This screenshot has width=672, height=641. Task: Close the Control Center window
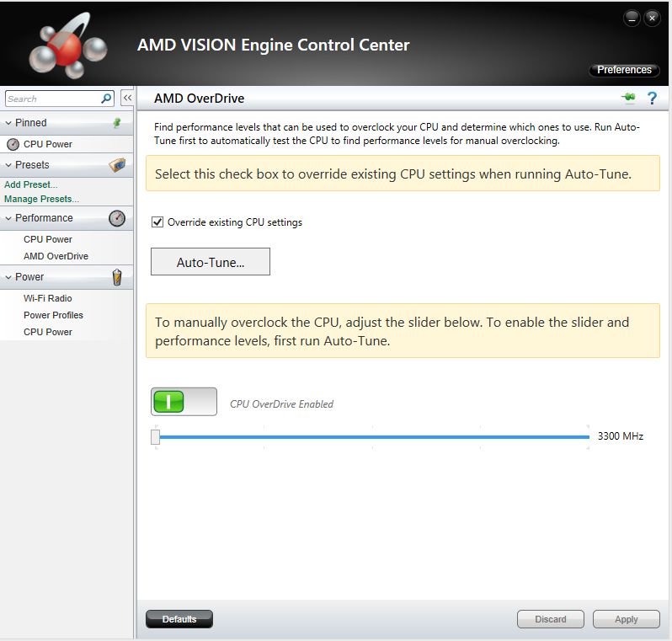point(652,19)
